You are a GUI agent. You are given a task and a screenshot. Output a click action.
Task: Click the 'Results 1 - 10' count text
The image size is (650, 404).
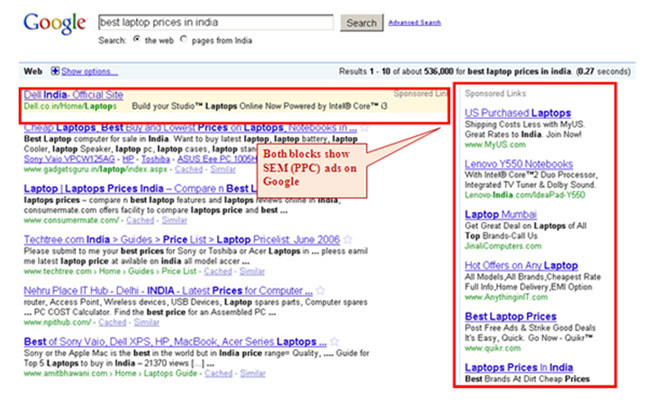click(365, 72)
